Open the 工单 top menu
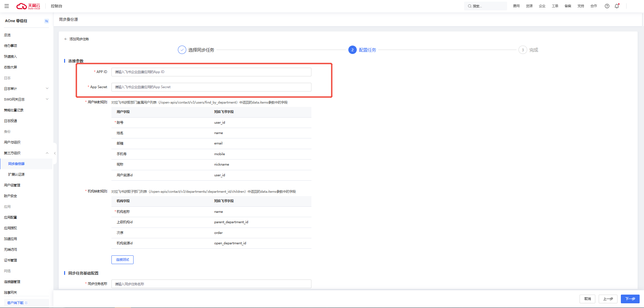Image resolution: width=644 pixels, height=308 pixels. pos(555,6)
